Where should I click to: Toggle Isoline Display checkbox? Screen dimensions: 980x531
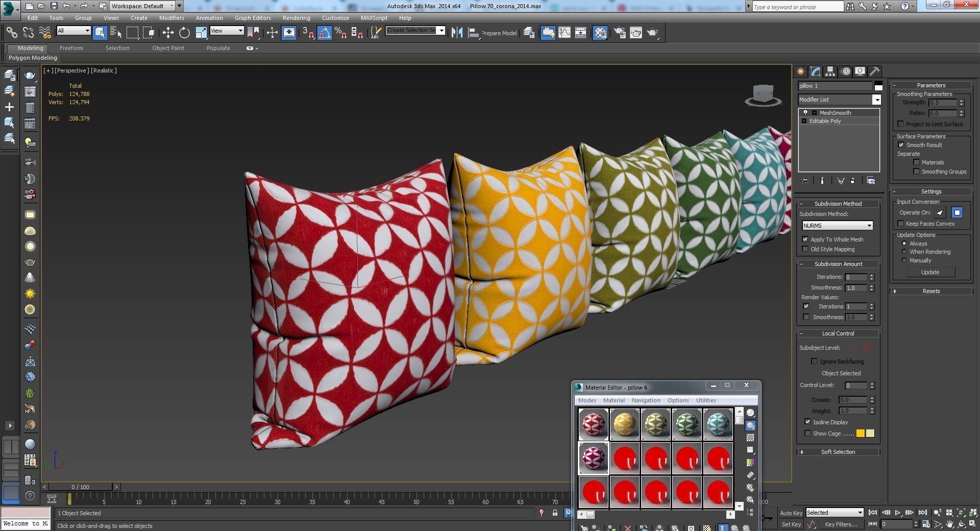pyautogui.click(x=808, y=422)
